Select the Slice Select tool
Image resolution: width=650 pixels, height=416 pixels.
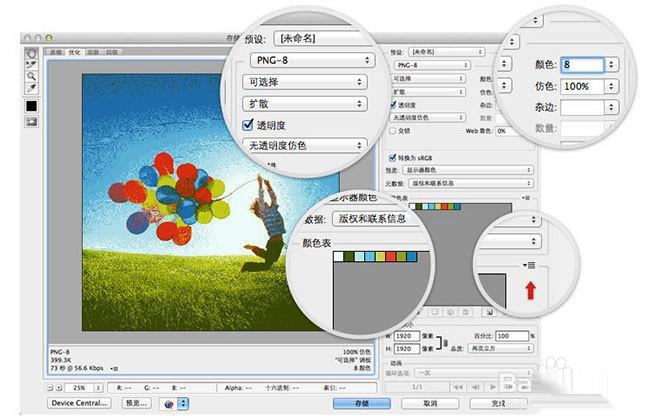(x=32, y=65)
